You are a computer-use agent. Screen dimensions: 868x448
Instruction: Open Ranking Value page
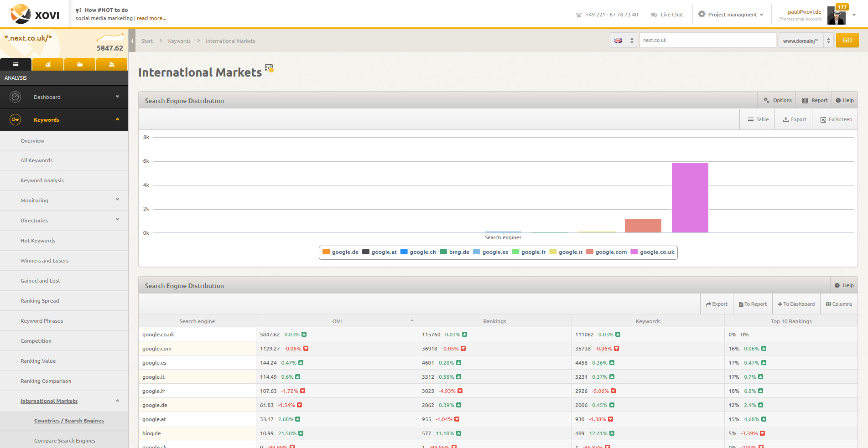click(38, 361)
